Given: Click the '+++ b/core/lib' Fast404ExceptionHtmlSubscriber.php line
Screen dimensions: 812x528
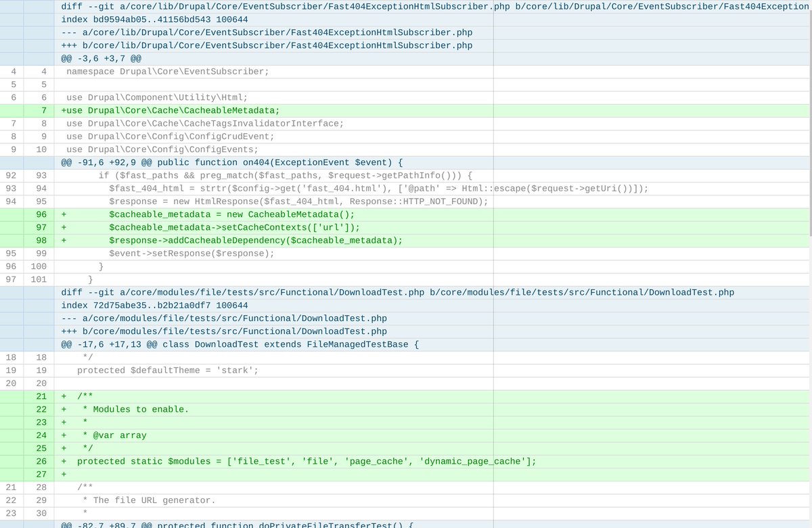Looking at the screenshot, I should coord(267,46).
